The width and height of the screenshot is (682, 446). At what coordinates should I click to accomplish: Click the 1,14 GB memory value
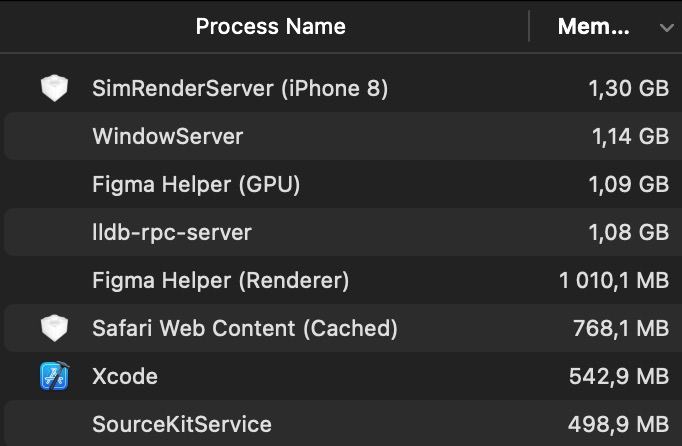point(630,136)
